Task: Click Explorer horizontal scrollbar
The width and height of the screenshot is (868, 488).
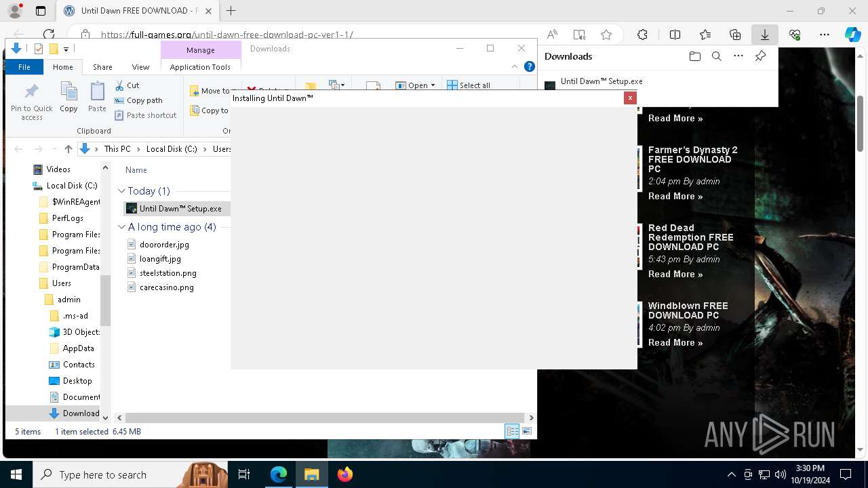Action: point(324,418)
